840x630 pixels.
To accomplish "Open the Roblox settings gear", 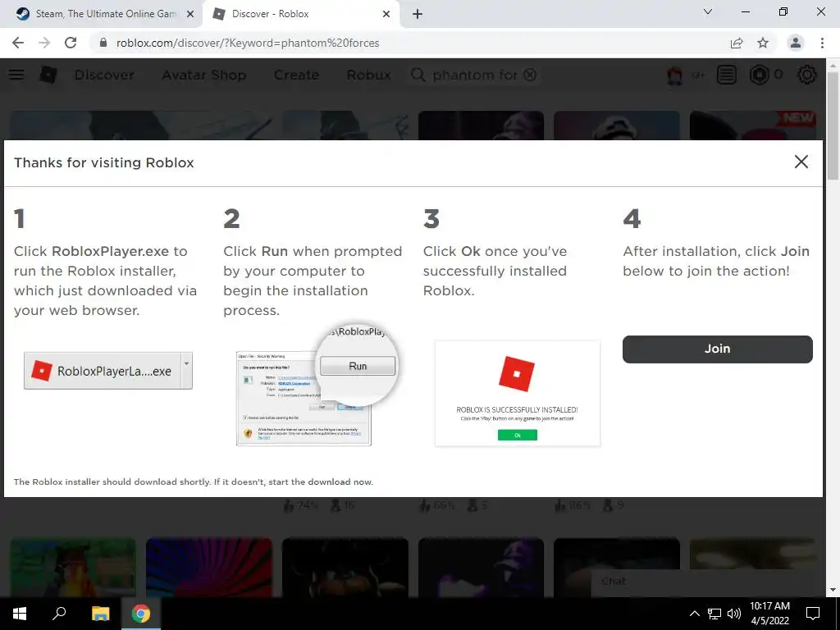I will [807, 75].
